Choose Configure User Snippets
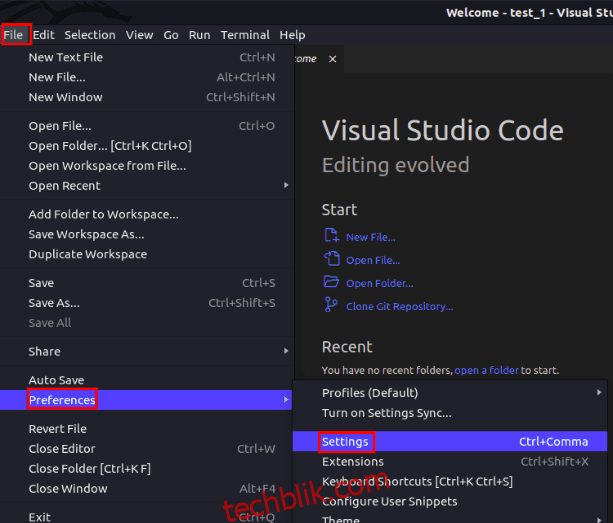Screen dimensions: 613x523 click(450, 502)
